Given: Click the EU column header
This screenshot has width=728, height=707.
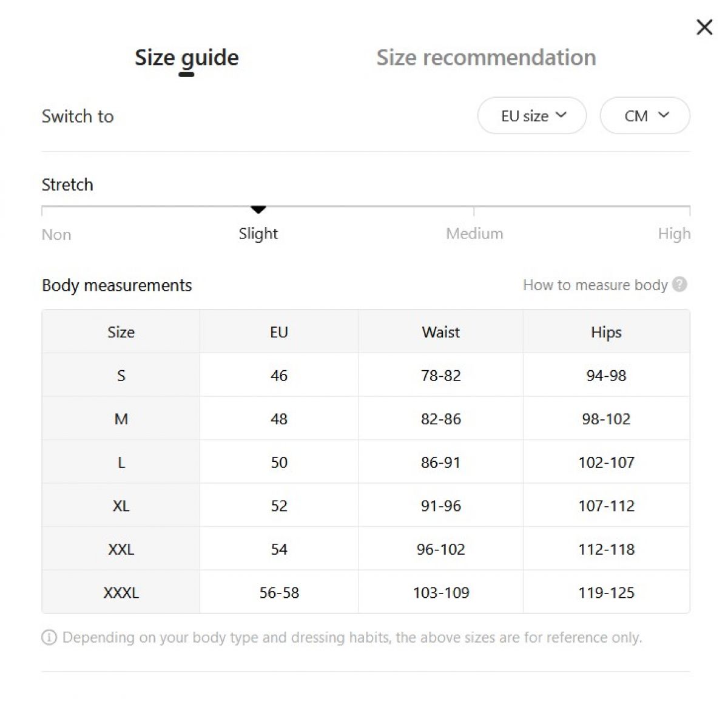Looking at the screenshot, I should 279,332.
